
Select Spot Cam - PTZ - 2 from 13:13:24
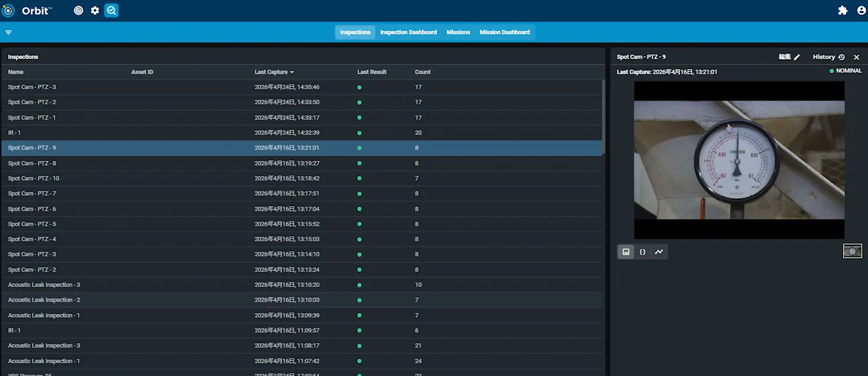302,270
